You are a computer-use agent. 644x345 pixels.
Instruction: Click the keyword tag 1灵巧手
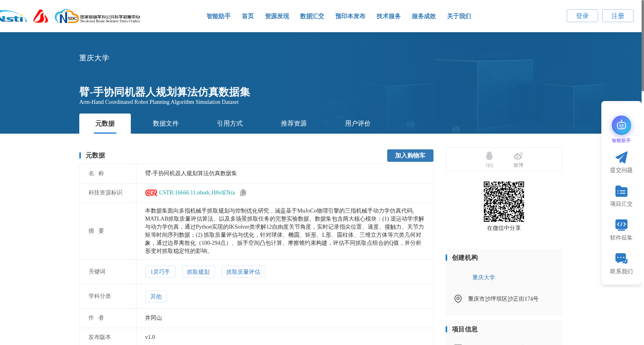(x=160, y=272)
